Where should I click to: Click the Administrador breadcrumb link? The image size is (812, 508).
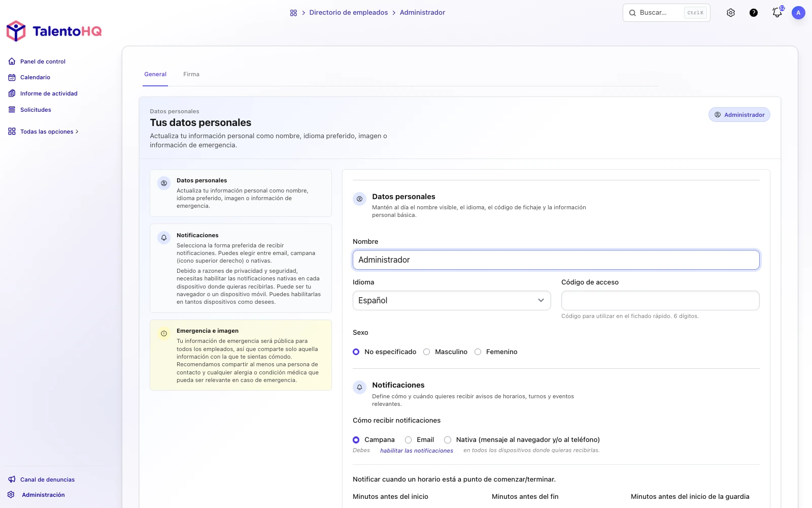tap(422, 13)
